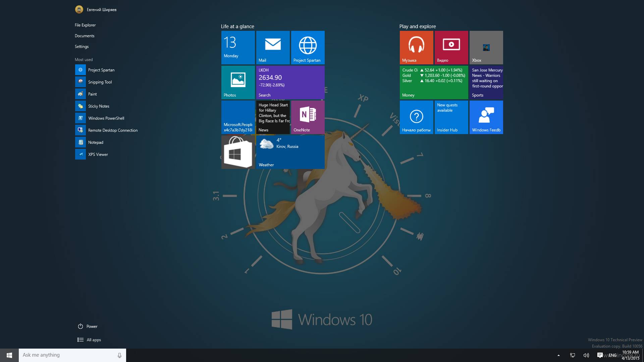
Task: Open the volume speaker icon in tray
Action: pyautogui.click(x=586, y=355)
